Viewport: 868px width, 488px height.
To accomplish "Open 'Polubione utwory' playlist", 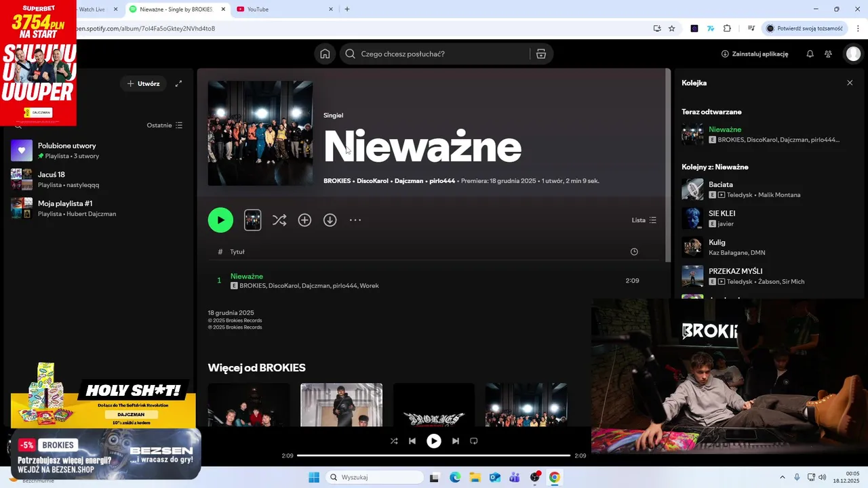I will 99,150.
